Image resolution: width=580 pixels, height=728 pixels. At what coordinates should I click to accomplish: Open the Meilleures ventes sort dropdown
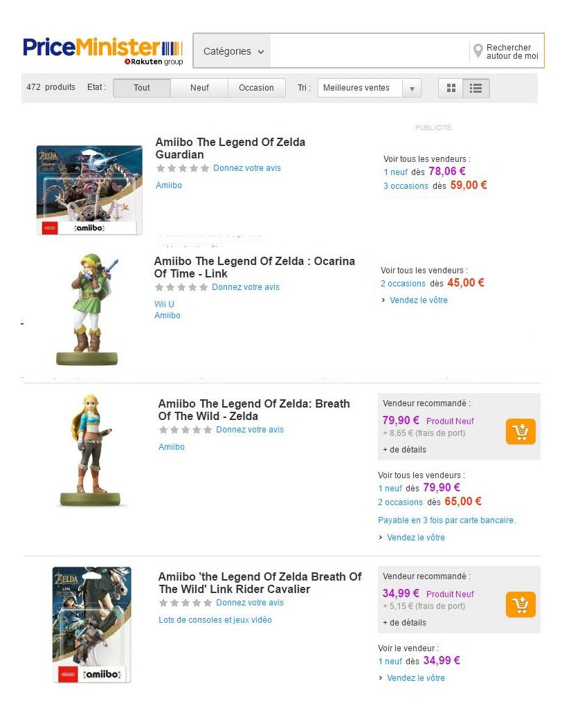pos(369,88)
